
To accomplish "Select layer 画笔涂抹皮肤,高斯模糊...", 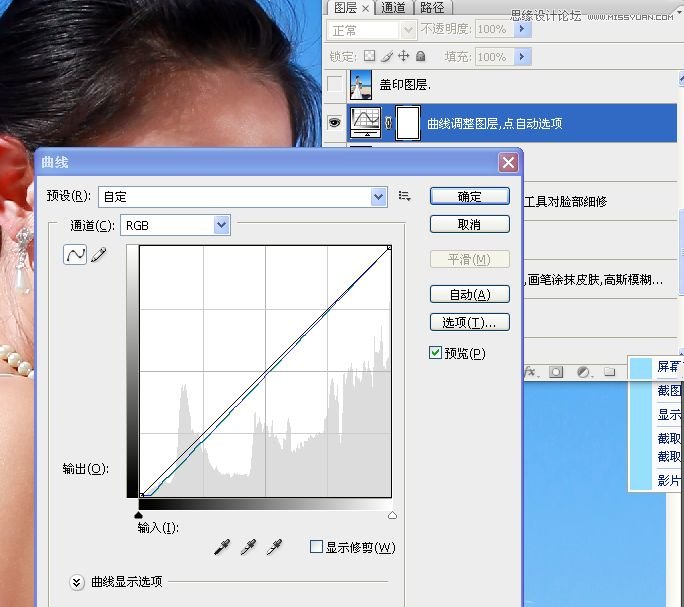I will click(x=594, y=279).
